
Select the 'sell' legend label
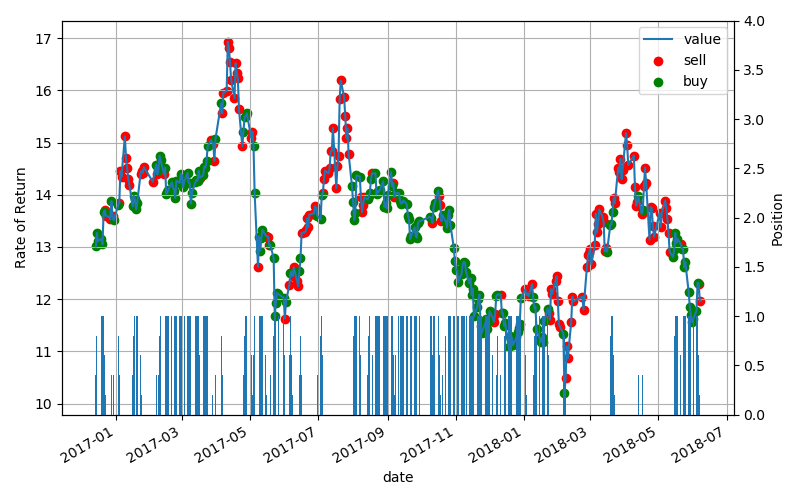pos(695,61)
